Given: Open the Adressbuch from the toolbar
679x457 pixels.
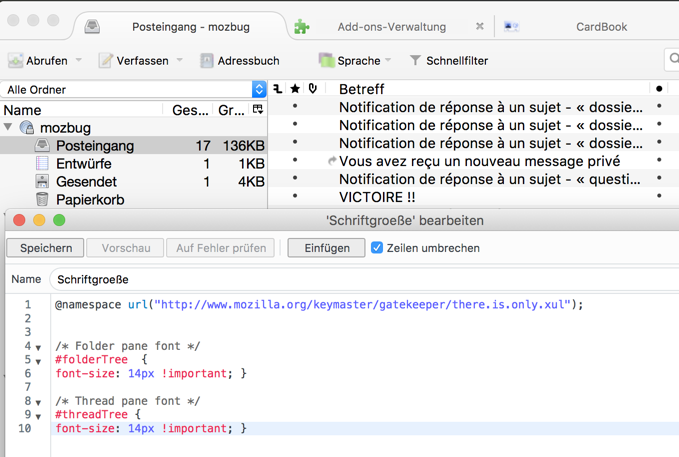Looking at the screenshot, I should click(x=240, y=61).
